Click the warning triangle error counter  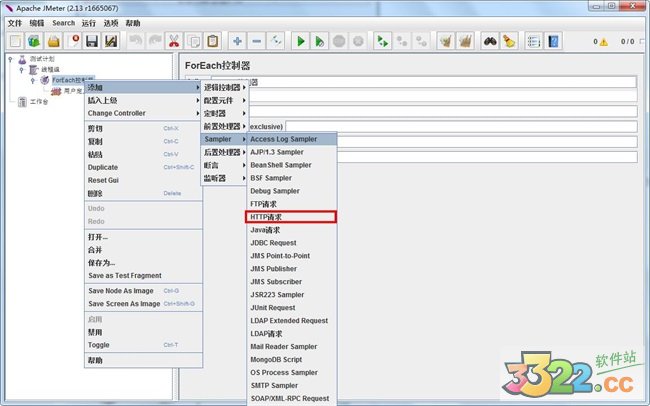point(603,41)
